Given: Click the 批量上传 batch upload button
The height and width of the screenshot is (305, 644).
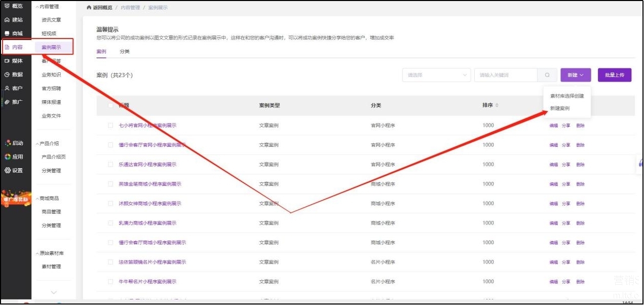Looking at the screenshot, I should [x=614, y=75].
